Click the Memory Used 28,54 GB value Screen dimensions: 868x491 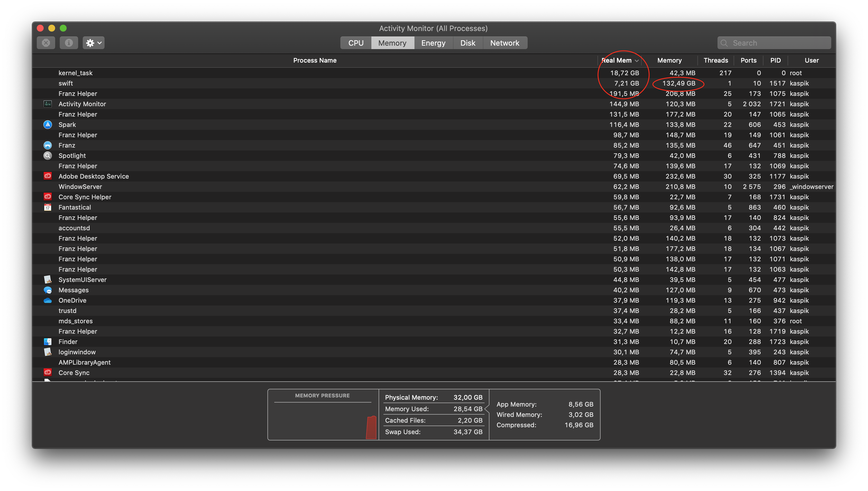point(468,409)
